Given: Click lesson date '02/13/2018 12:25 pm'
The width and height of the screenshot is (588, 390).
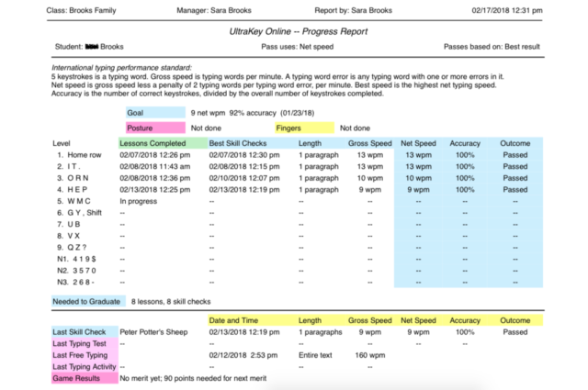Looking at the screenshot, I should [x=155, y=190].
